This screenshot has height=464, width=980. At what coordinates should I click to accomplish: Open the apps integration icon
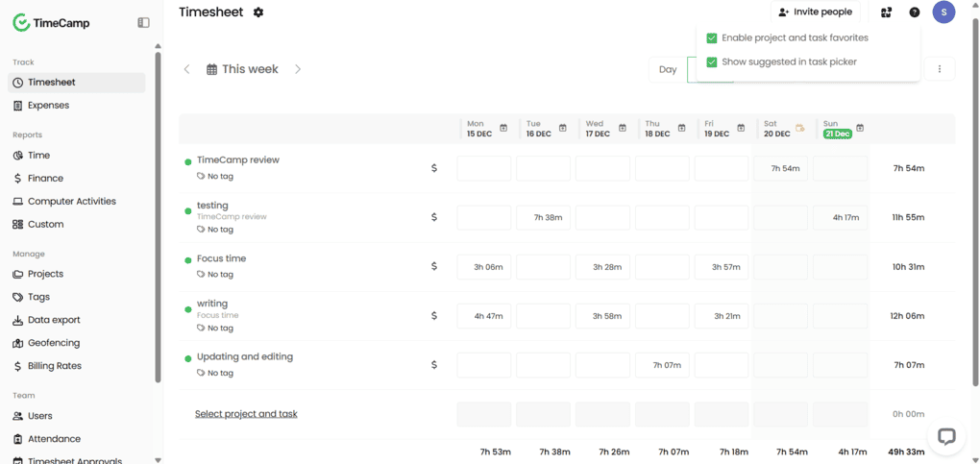(886, 12)
